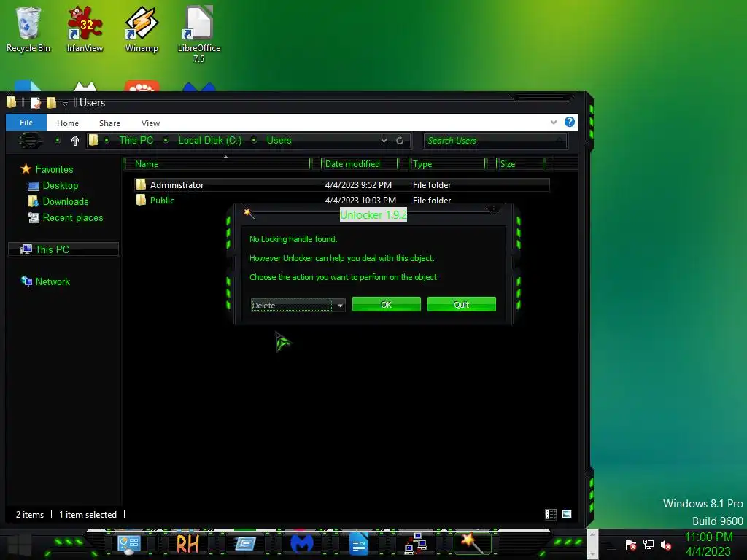
Task: Open the IrfanView desktop shortcut
Action: click(x=85, y=28)
